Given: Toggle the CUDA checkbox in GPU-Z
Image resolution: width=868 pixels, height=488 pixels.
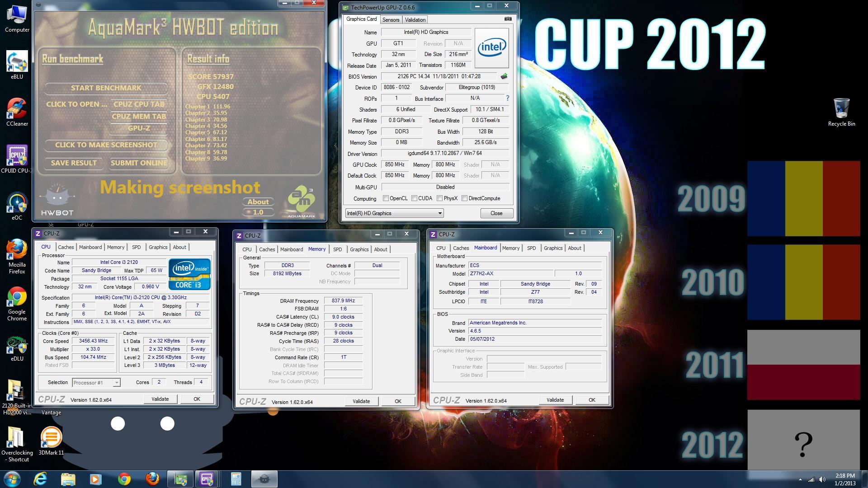Looking at the screenshot, I should coord(414,198).
